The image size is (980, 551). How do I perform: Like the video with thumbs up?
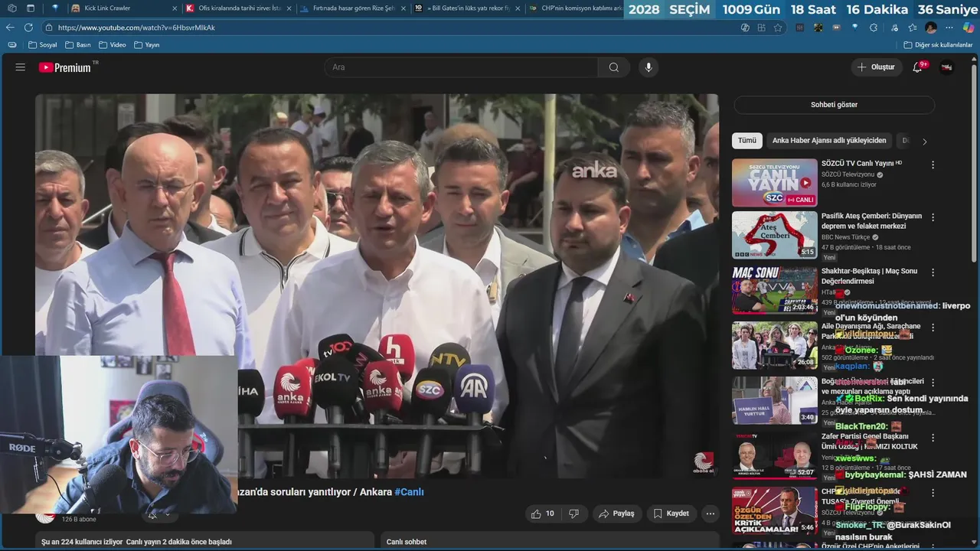click(x=542, y=514)
